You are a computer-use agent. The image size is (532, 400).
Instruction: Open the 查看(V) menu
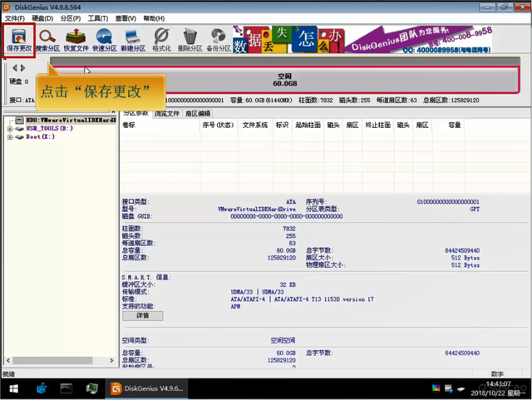(x=126, y=18)
